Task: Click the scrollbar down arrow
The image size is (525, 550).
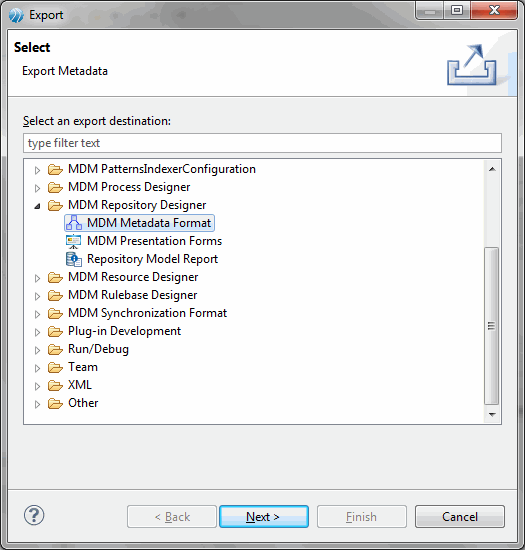Action: pos(492,415)
